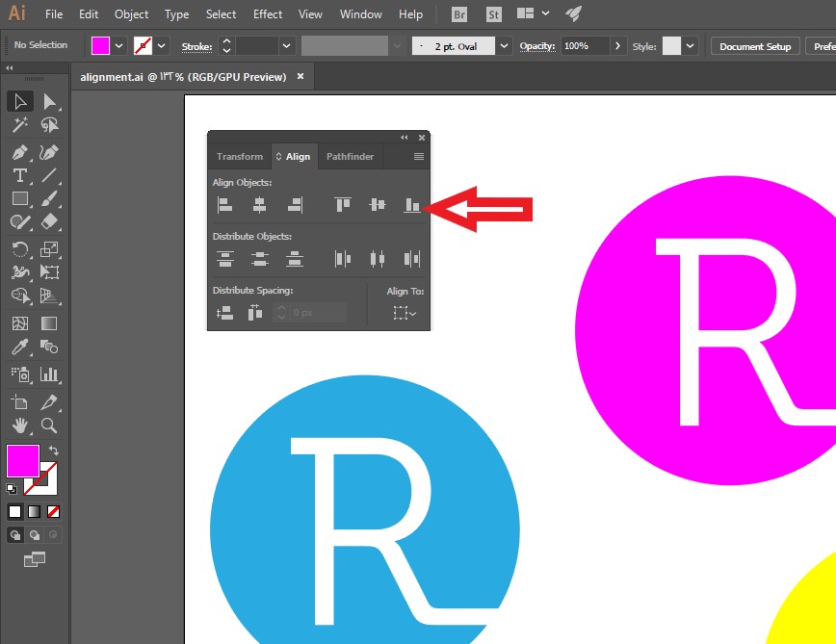This screenshot has width=836, height=644.
Task: Click Horizontal Align Left in Align panel
Action: 224,204
